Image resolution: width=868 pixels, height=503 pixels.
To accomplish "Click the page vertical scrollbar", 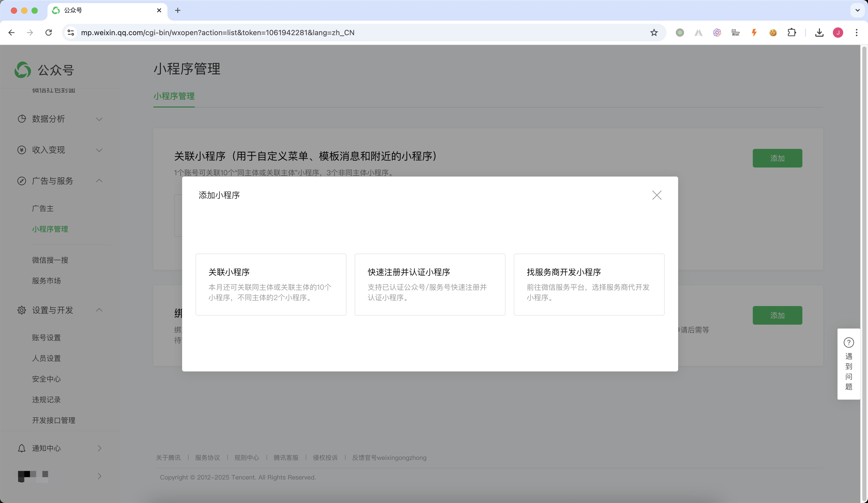I will tap(864, 274).
